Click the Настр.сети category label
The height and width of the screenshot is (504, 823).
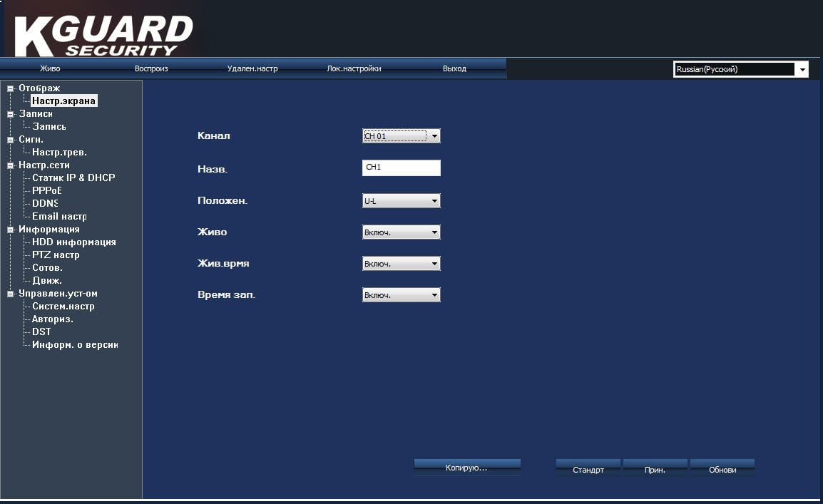click(x=44, y=165)
